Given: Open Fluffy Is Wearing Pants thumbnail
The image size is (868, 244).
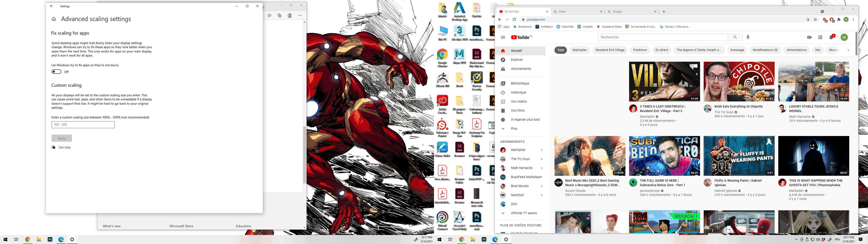Looking at the screenshot, I should pyautogui.click(x=739, y=156).
